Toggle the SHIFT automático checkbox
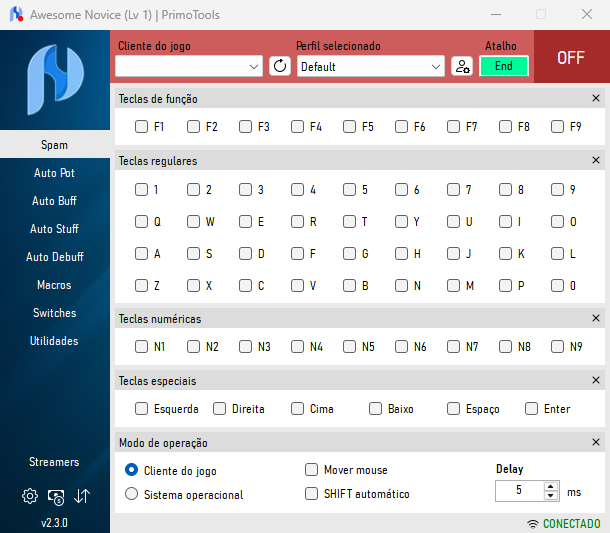The height and width of the screenshot is (533, 610). tap(312, 494)
